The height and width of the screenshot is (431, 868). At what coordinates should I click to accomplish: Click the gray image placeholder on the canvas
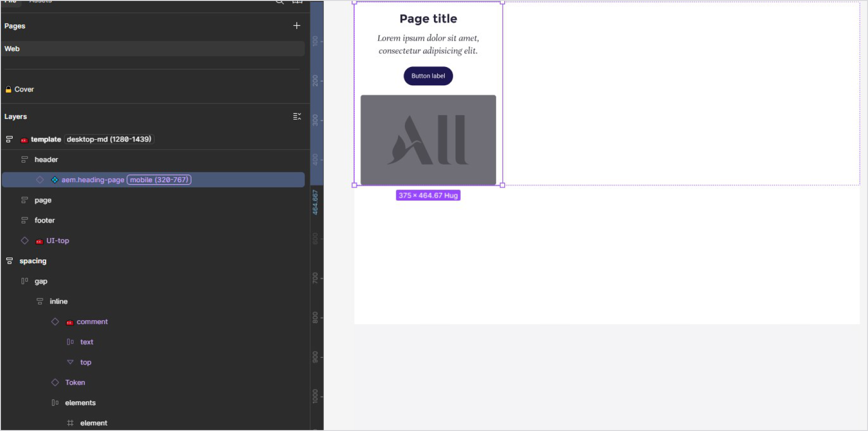pyautogui.click(x=427, y=139)
